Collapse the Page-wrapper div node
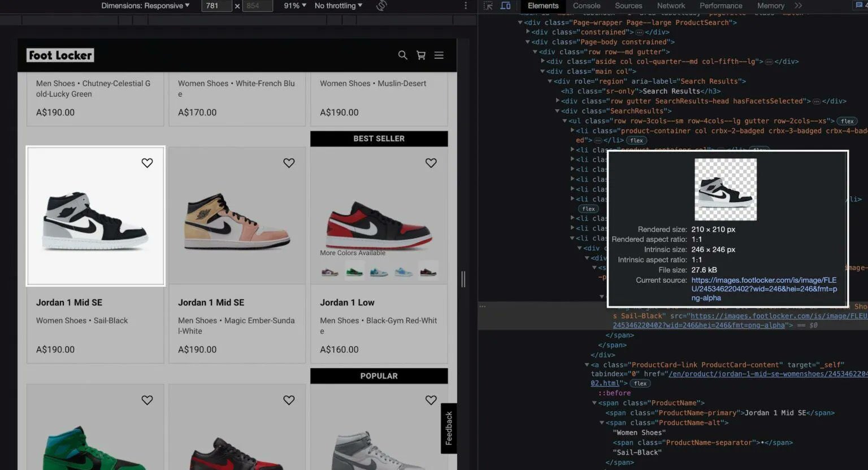This screenshot has height=470, width=868. tap(520, 23)
